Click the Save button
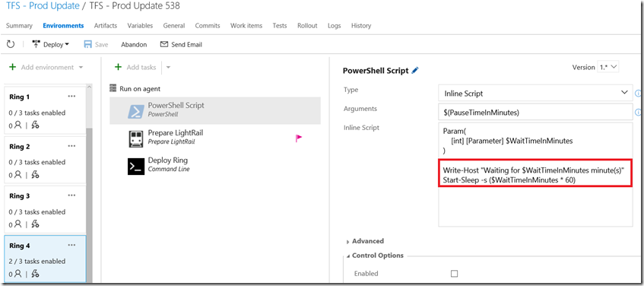This screenshot has width=644, height=286. tap(96, 44)
